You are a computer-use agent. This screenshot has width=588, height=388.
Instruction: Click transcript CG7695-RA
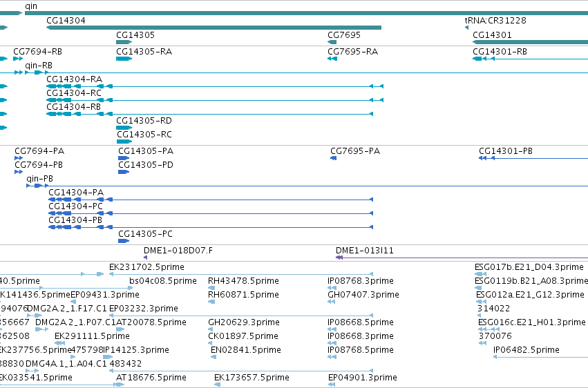tap(352, 52)
